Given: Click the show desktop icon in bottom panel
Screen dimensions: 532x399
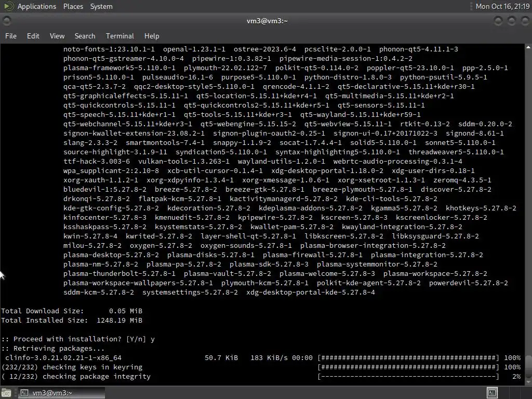Looking at the screenshot, I should [6, 393].
